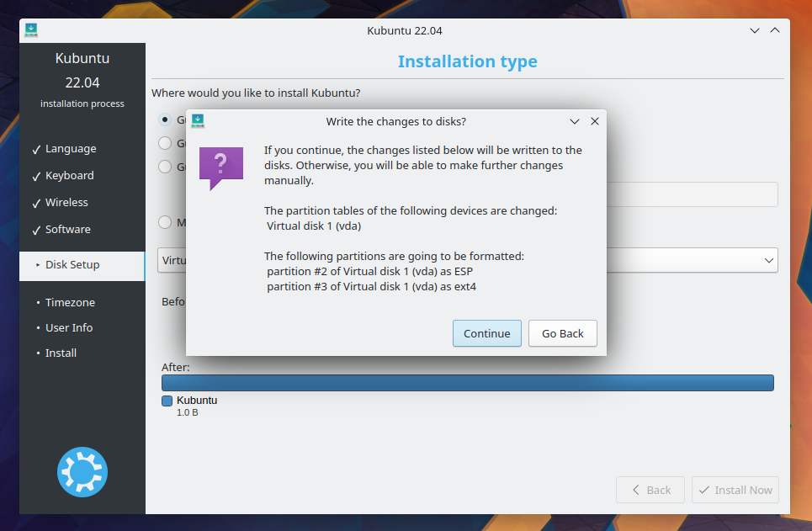The height and width of the screenshot is (531, 812).
Task: Click Continue to write changes to disks
Action: (487, 333)
